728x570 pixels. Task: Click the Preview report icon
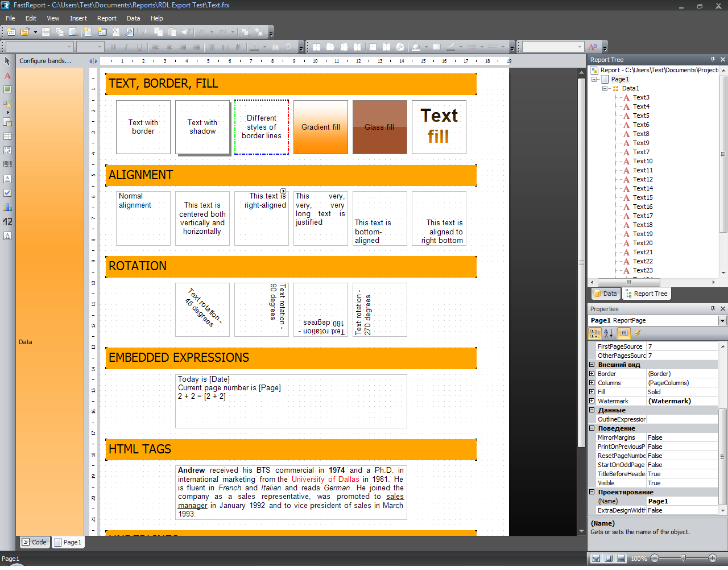click(74, 32)
